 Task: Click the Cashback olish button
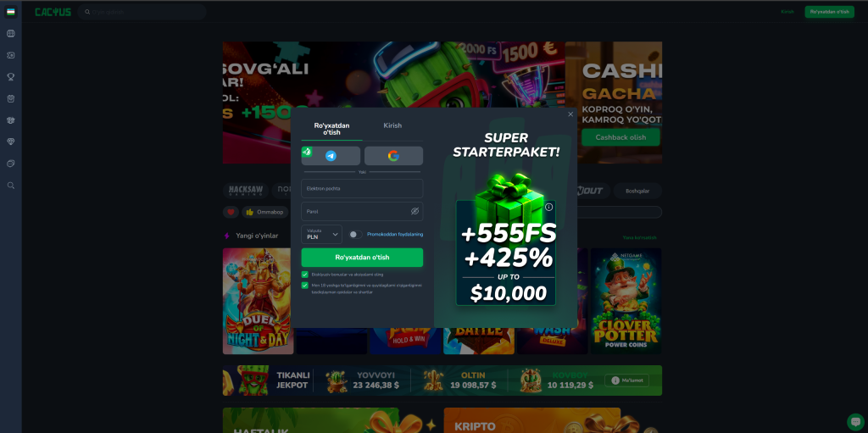tap(620, 137)
